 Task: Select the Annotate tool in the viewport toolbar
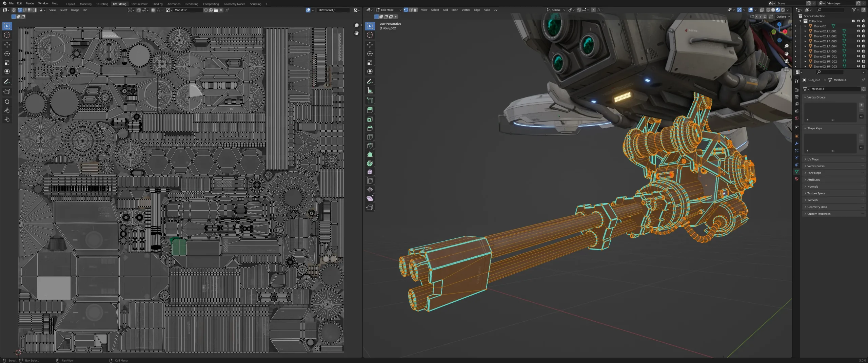pyautogui.click(x=370, y=81)
